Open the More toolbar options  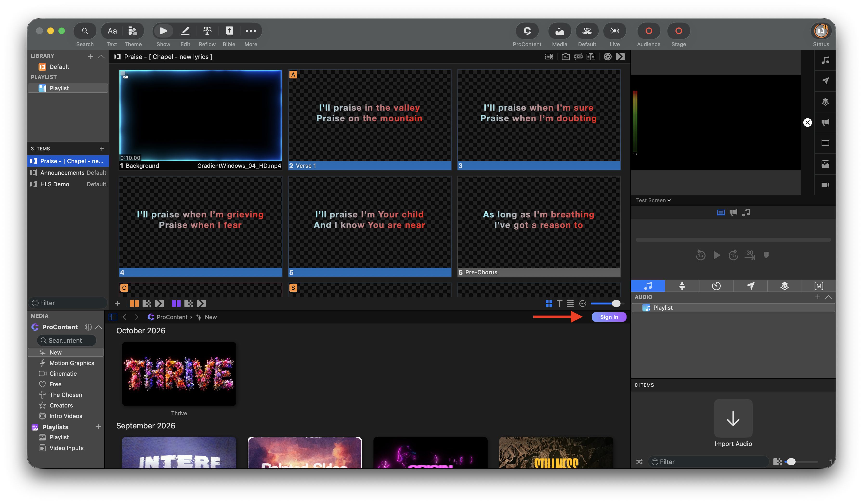point(251,31)
